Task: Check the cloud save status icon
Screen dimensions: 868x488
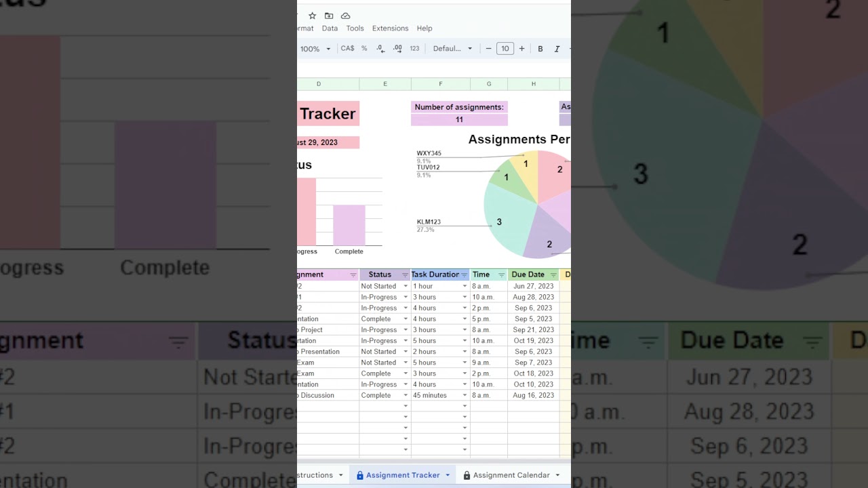Action: click(345, 16)
